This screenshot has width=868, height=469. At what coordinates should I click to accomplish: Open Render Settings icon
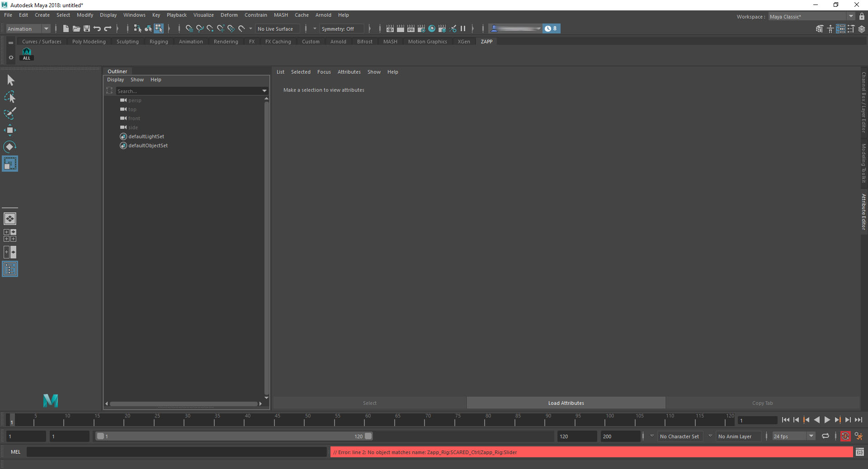point(421,28)
